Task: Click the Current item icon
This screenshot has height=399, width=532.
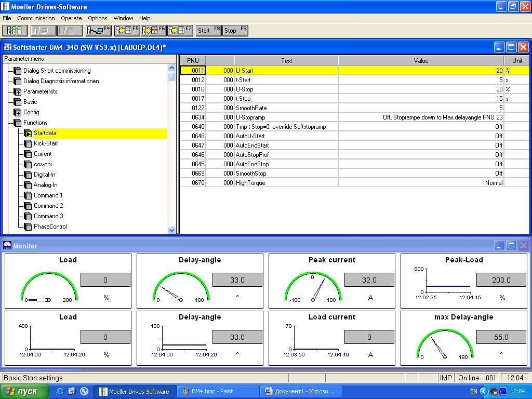Action: click(28, 154)
